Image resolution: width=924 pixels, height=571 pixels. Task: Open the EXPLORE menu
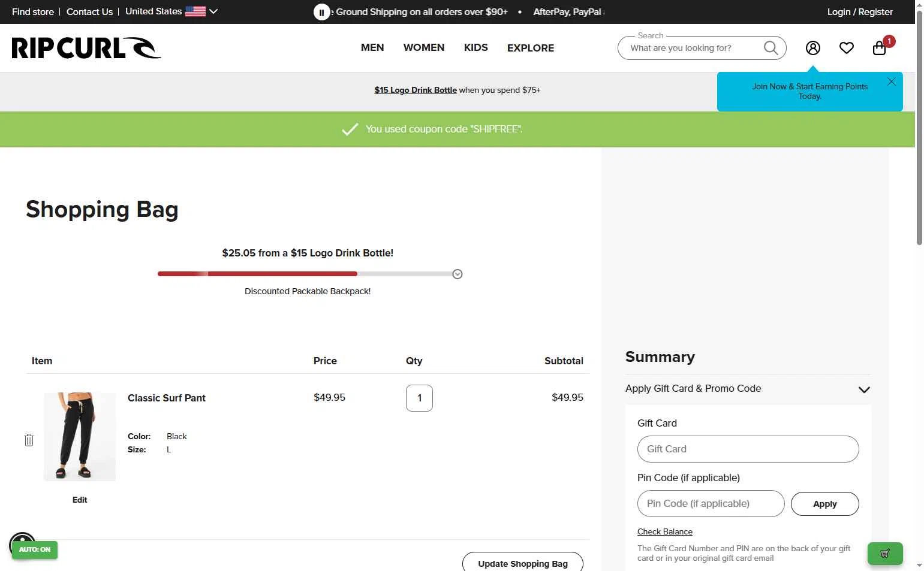(531, 48)
